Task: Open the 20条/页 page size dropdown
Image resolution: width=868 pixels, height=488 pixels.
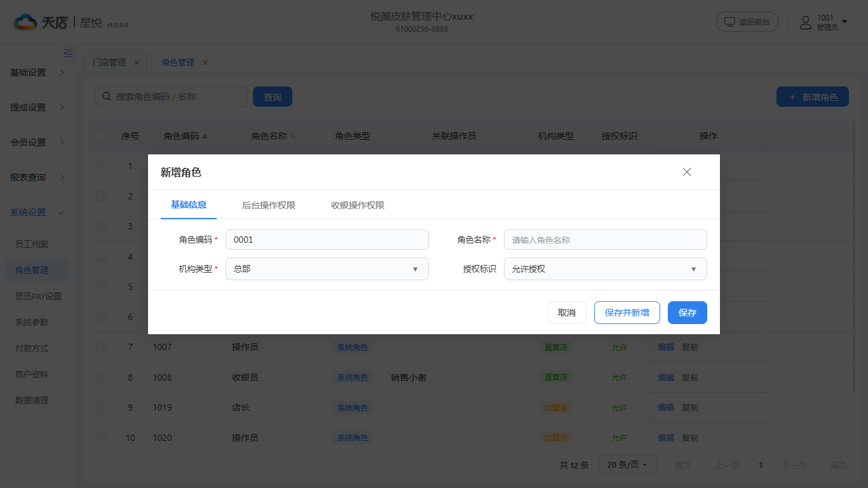Action: (627, 465)
